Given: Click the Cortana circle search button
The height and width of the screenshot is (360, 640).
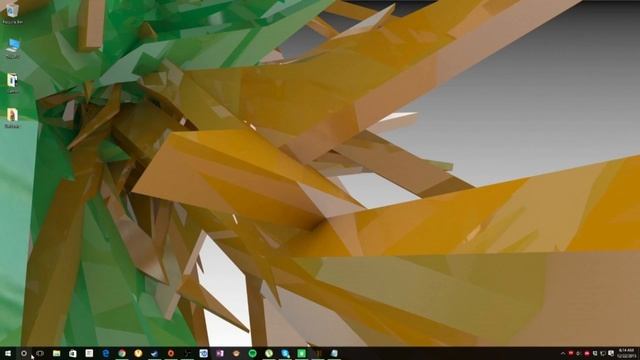Looking at the screenshot, I should (x=24, y=353).
